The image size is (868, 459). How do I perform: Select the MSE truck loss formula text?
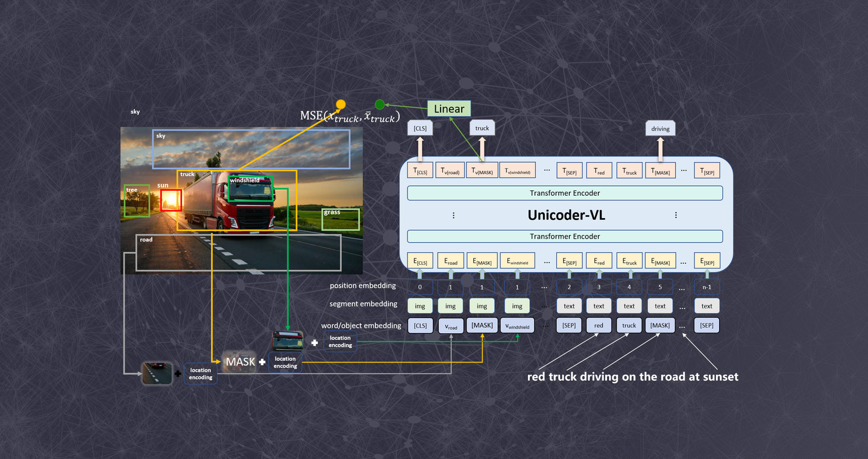pyautogui.click(x=350, y=117)
